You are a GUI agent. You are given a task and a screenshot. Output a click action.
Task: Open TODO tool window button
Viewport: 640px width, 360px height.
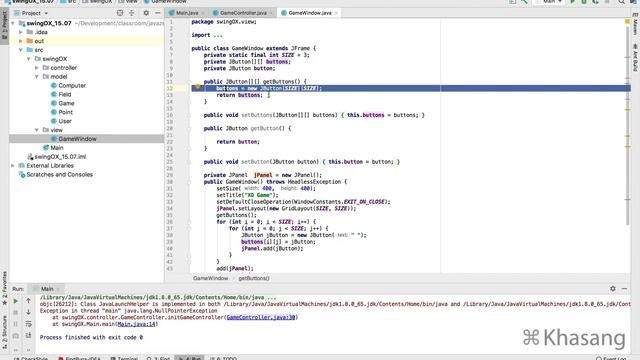[x=223, y=358]
